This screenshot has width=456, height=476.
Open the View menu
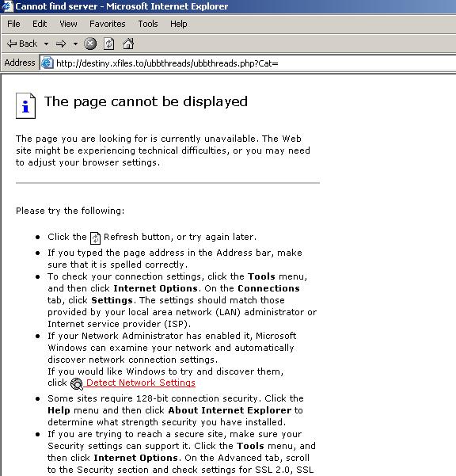(x=68, y=24)
